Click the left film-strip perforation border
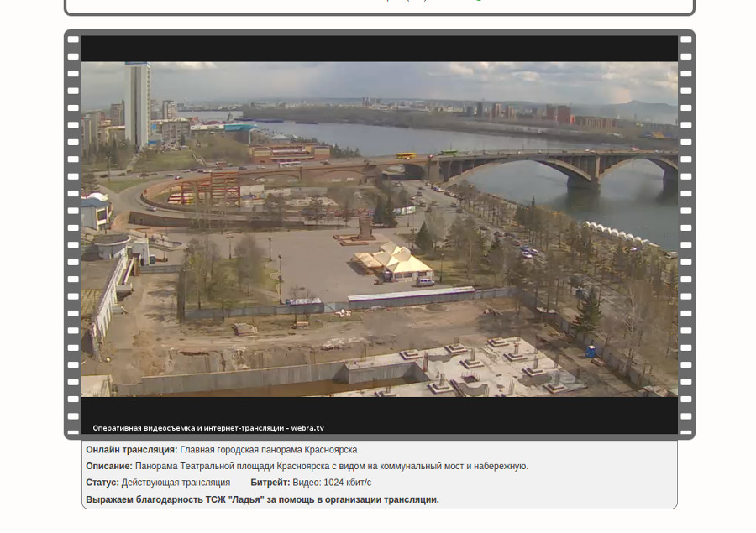Viewport: 756px width, 533px height. click(x=73, y=235)
